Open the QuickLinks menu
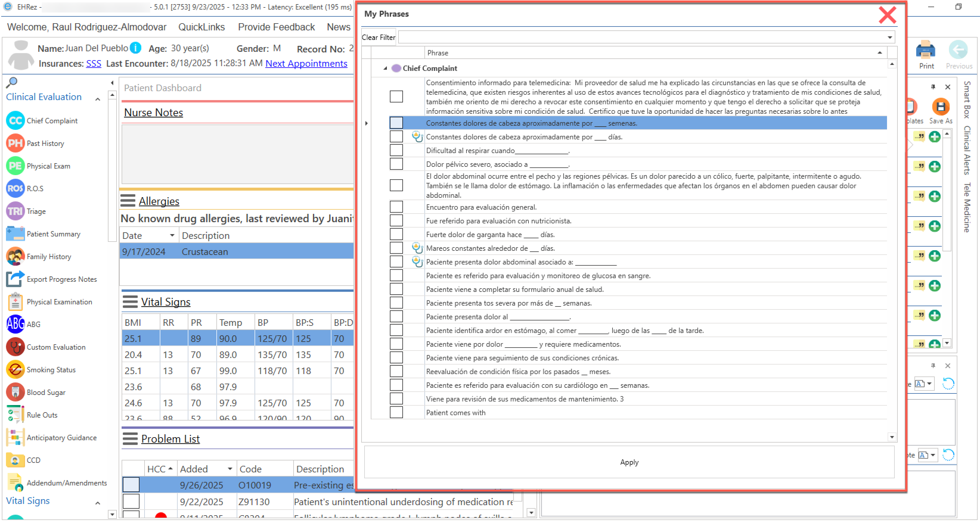980x523 pixels. pos(201,27)
